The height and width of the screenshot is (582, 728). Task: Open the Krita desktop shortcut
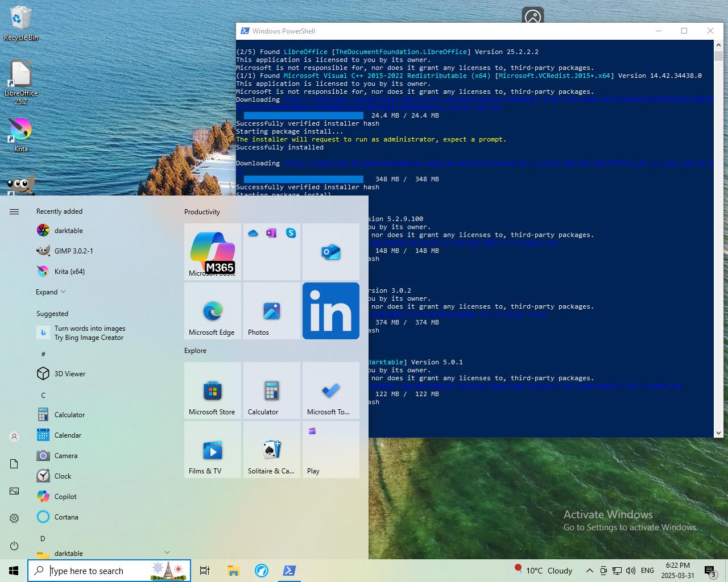(x=21, y=135)
